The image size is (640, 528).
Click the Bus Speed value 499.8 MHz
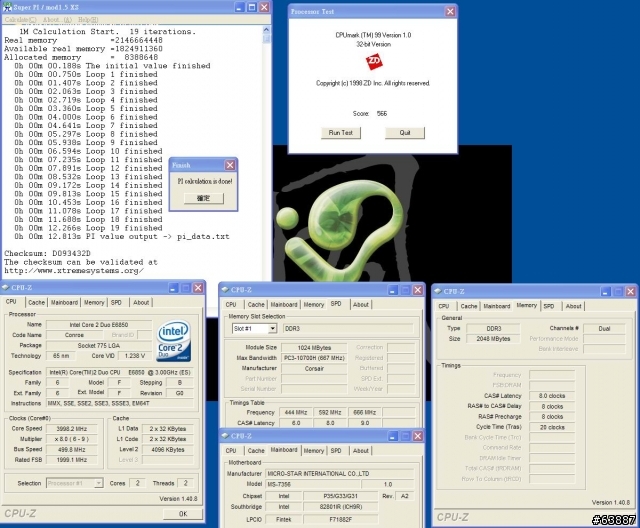click(72, 449)
